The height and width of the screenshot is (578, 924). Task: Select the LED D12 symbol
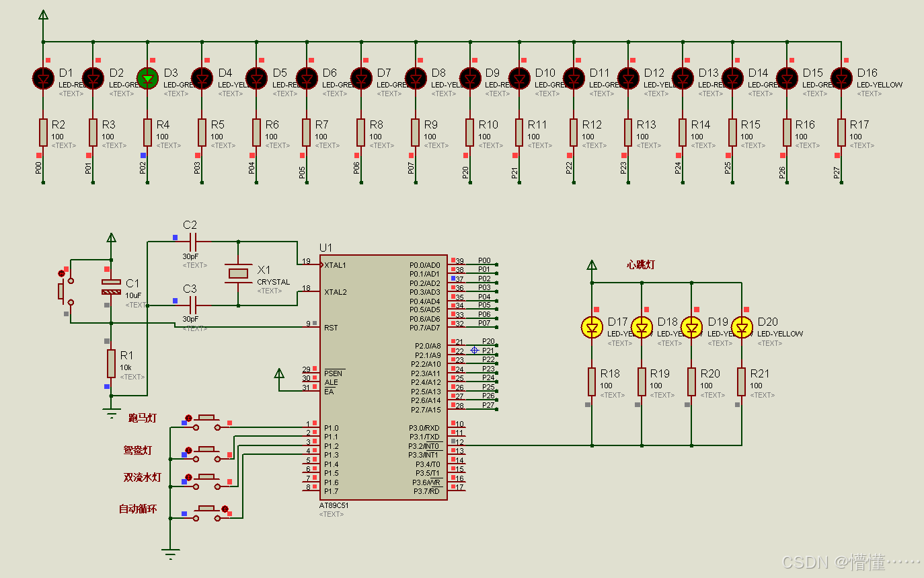628,78
